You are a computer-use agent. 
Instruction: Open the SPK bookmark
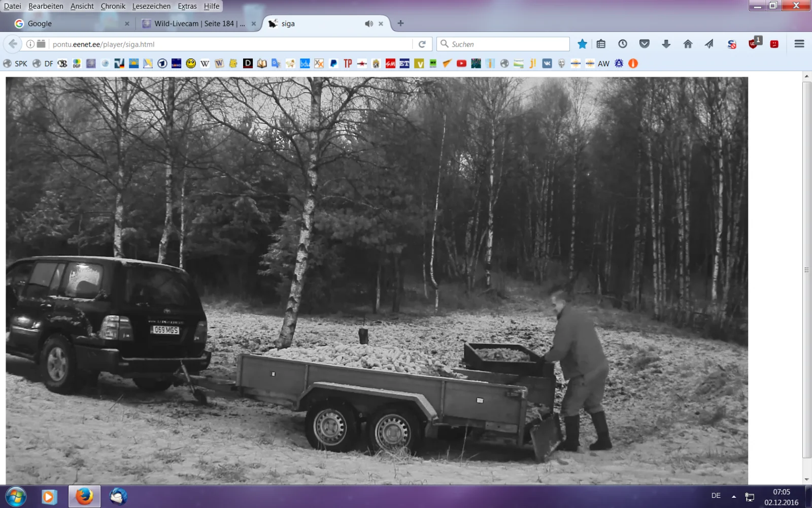16,63
